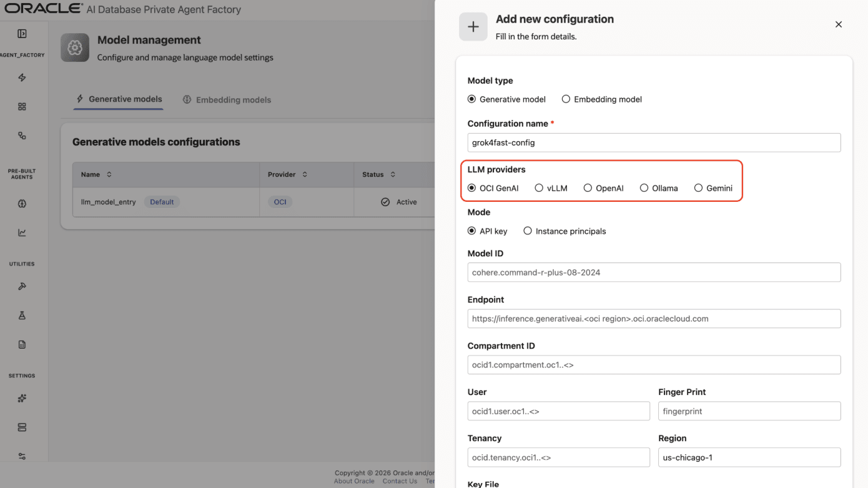Select the Embedding model radio button
Screen dimensions: 868x488
(x=566, y=99)
